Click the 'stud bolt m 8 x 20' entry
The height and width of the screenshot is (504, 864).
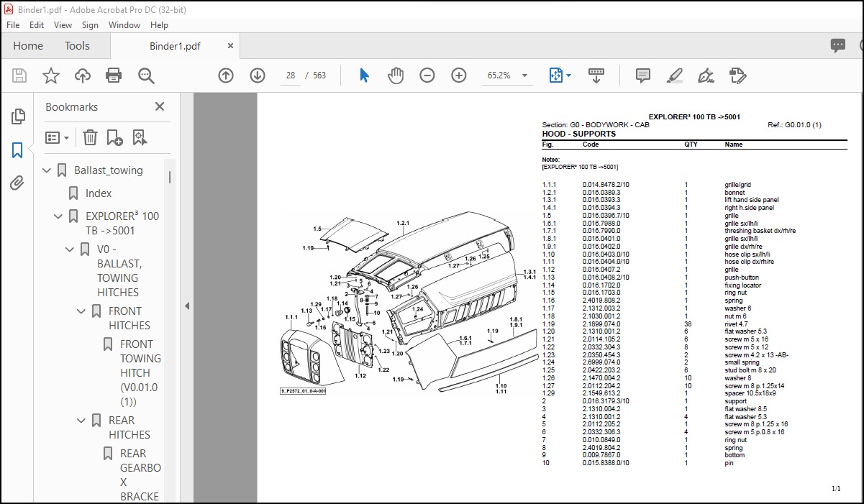tap(750, 370)
